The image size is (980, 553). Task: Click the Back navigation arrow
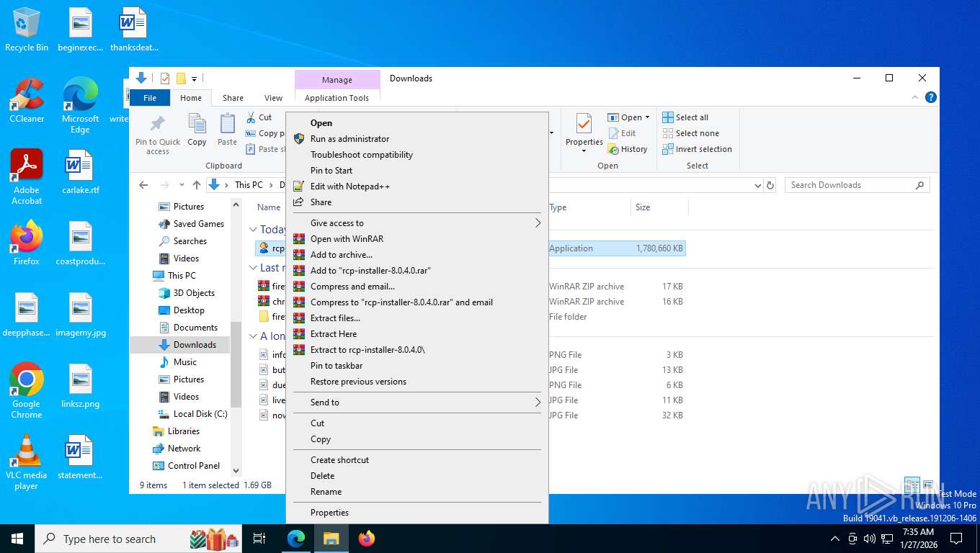pyautogui.click(x=143, y=185)
